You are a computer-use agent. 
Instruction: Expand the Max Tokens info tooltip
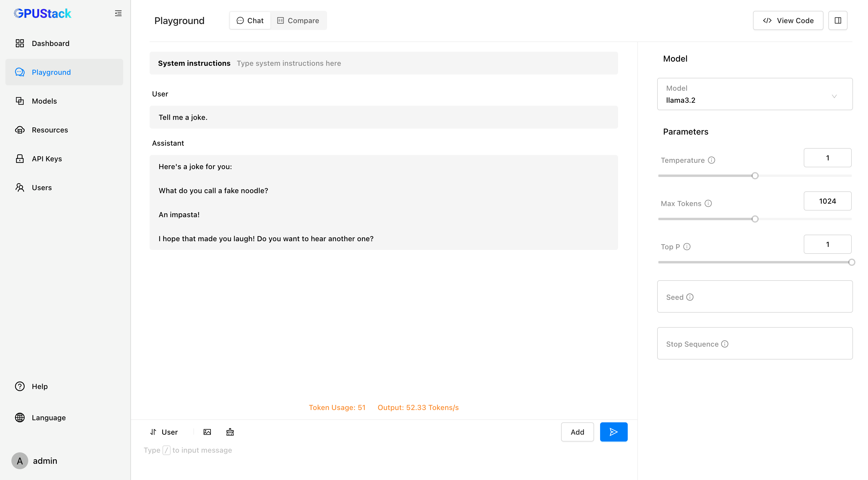click(709, 203)
